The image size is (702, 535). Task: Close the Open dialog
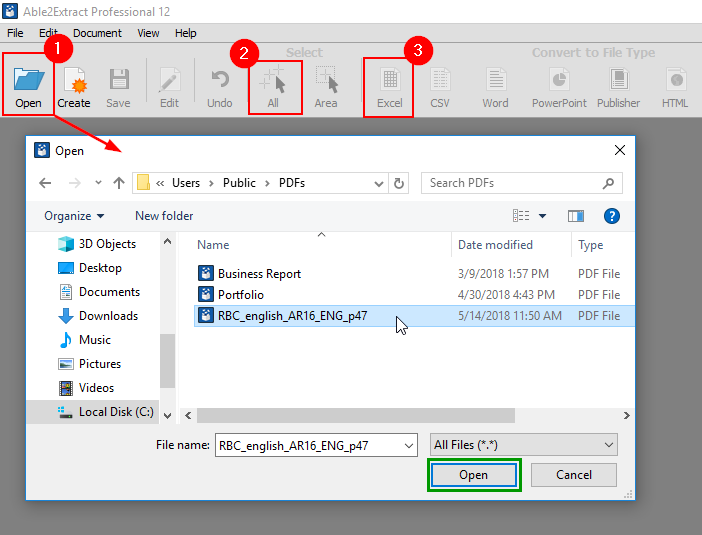[x=620, y=150]
